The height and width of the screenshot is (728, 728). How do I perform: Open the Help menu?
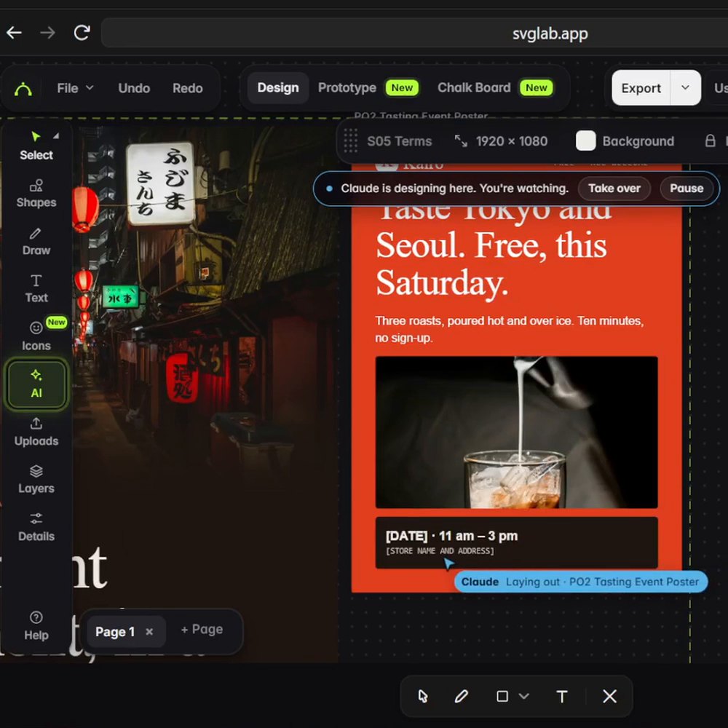pos(36,626)
